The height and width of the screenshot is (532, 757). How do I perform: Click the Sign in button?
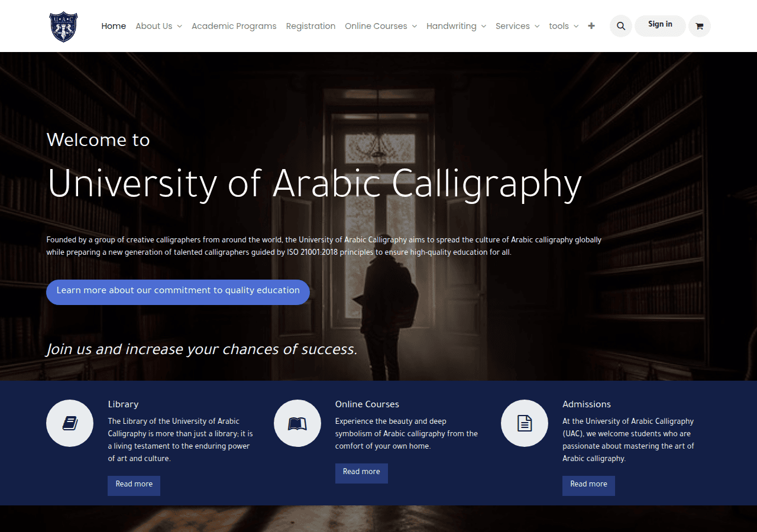660,26
